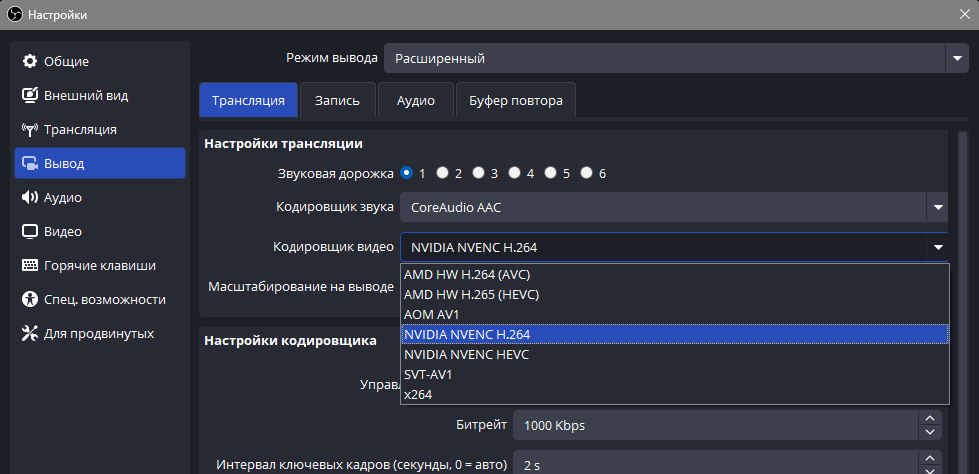This screenshot has width=979, height=474.
Task: Choose AMD HW H.265 (HEVC) encoder
Action: (674, 294)
